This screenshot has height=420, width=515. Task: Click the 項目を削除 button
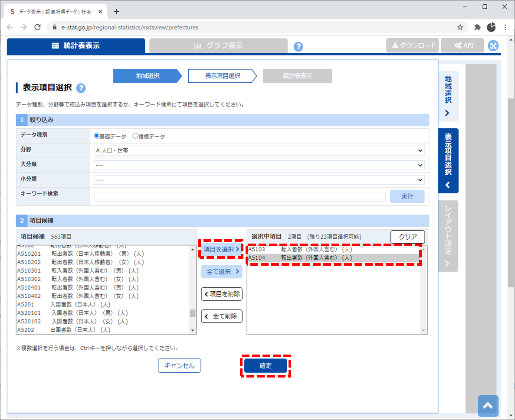tap(222, 294)
